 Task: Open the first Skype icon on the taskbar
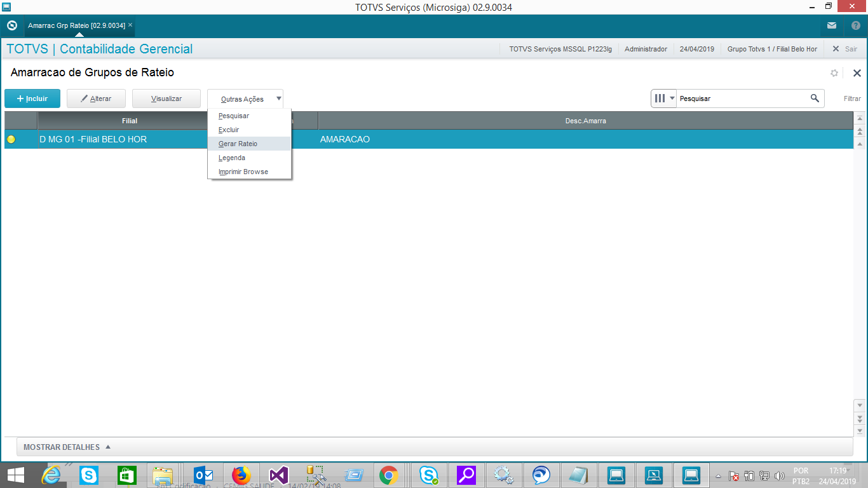tap(89, 475)
